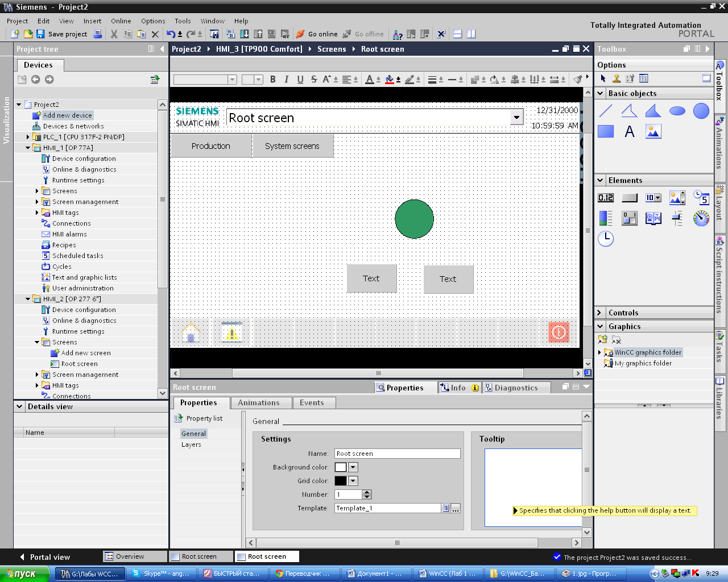Toggle Strikethrough text formatting
Viewport: 728px width, 582px height.
point(314,80)
